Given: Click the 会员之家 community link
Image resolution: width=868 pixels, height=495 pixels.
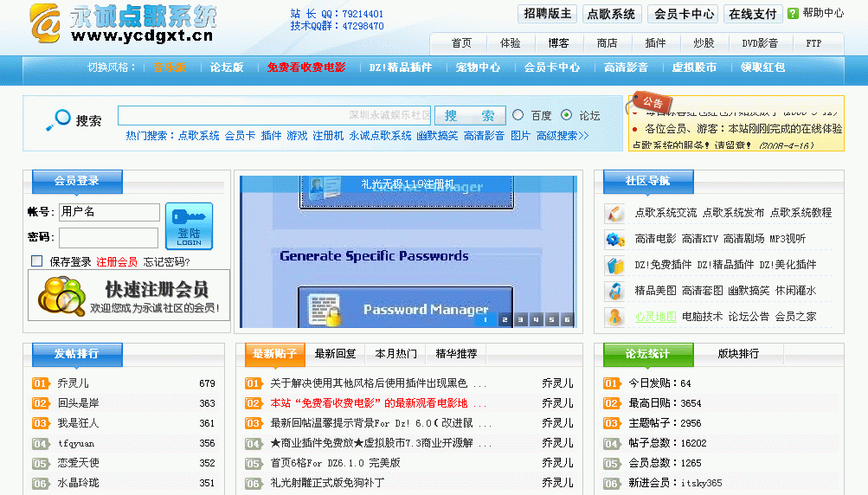Looking at the screenshot, I should tap(795, 317).
